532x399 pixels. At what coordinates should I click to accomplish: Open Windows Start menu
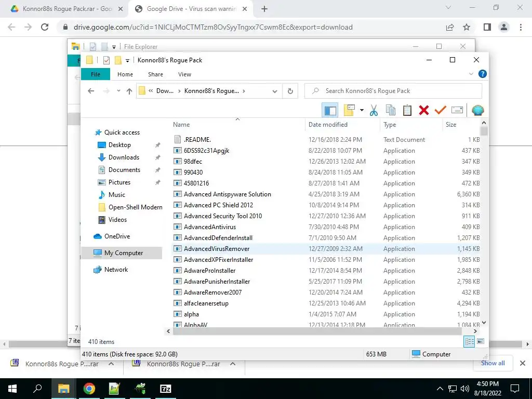pyautogui.click(x=12, y=389)
